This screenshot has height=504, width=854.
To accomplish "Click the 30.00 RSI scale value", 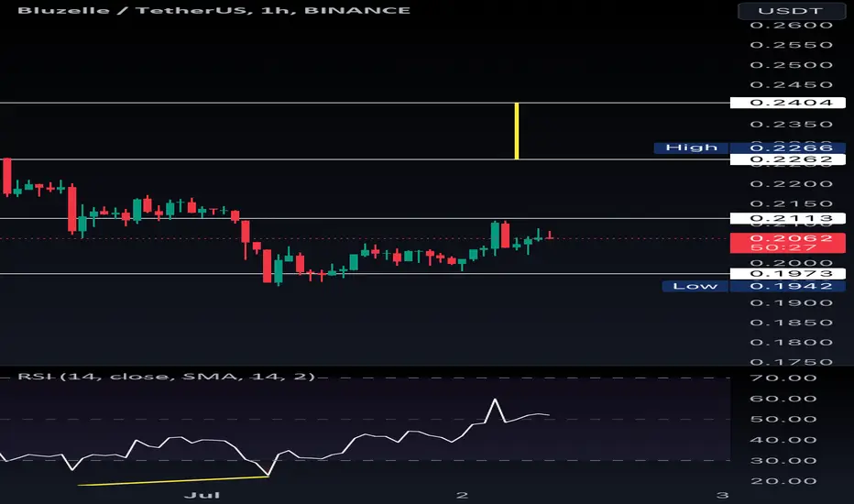I will (783, 460).
